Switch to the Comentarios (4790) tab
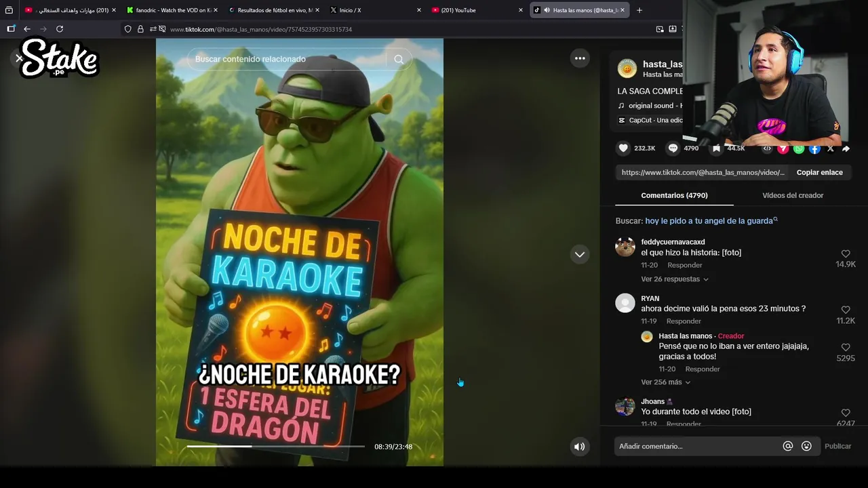Image resolution: width=868 pixels, height=488 pixels. (674, 195)
